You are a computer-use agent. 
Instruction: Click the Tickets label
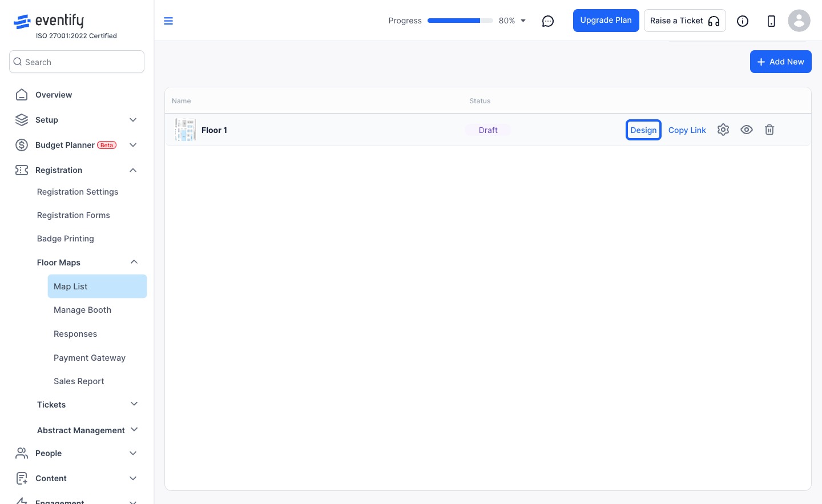(51, 405)
